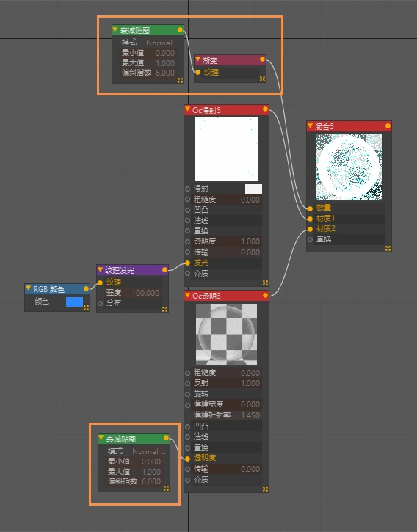Collapse the Oc漫射3 node triangle
This screenshot has width=417, height=532.
(187, 109)
